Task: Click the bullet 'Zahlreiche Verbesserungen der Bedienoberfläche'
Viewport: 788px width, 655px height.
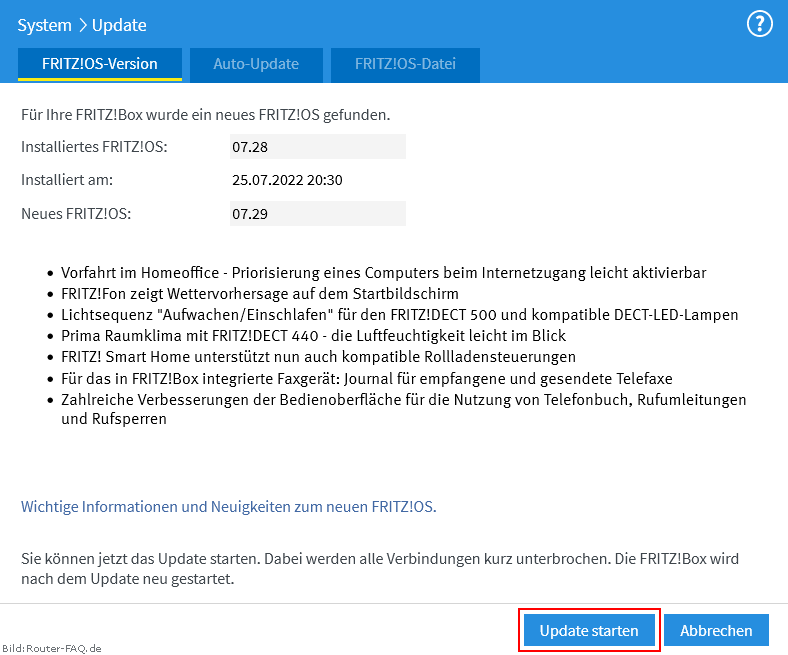Action: [x=404, y=409]
